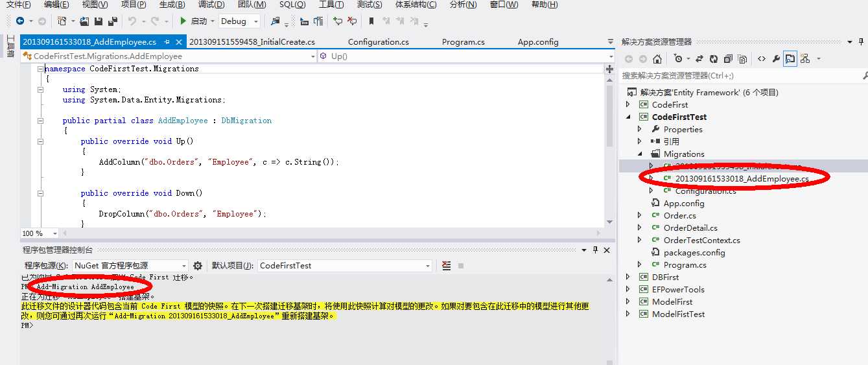Select packages.config in Solution Explorer
This screenshot has width=868, height=365.
(694, 252)
